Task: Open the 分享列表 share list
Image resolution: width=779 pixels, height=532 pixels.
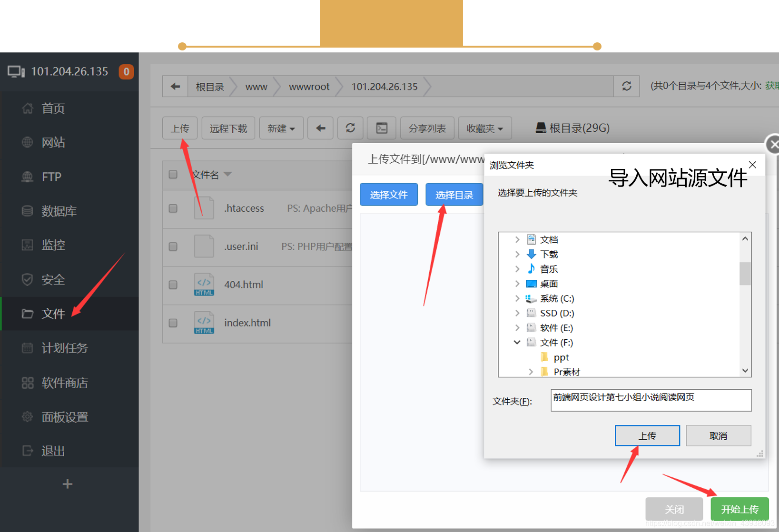Action: (427, 128)
